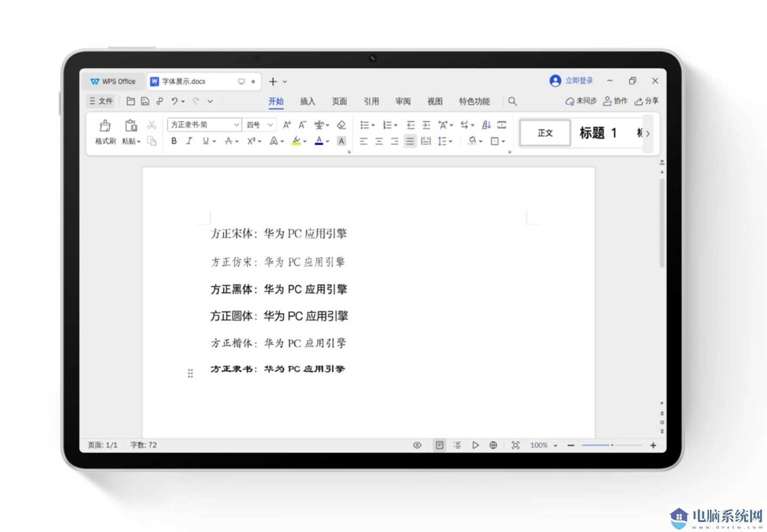Click the Play slideshow icon in status bar
767x532 pixels.
click(x=475, y=445)
